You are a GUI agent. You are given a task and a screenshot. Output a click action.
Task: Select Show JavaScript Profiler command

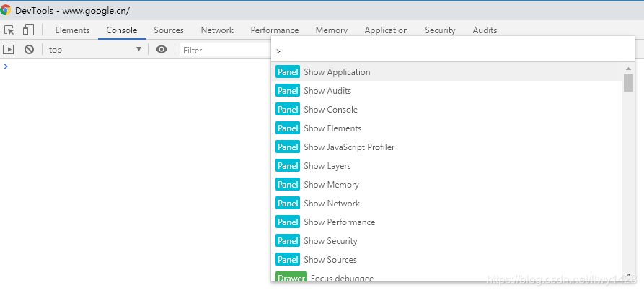click(x=447, y=147)
